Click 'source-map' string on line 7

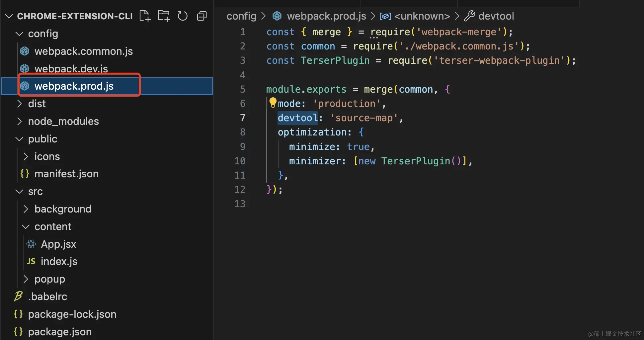(364, 118)
